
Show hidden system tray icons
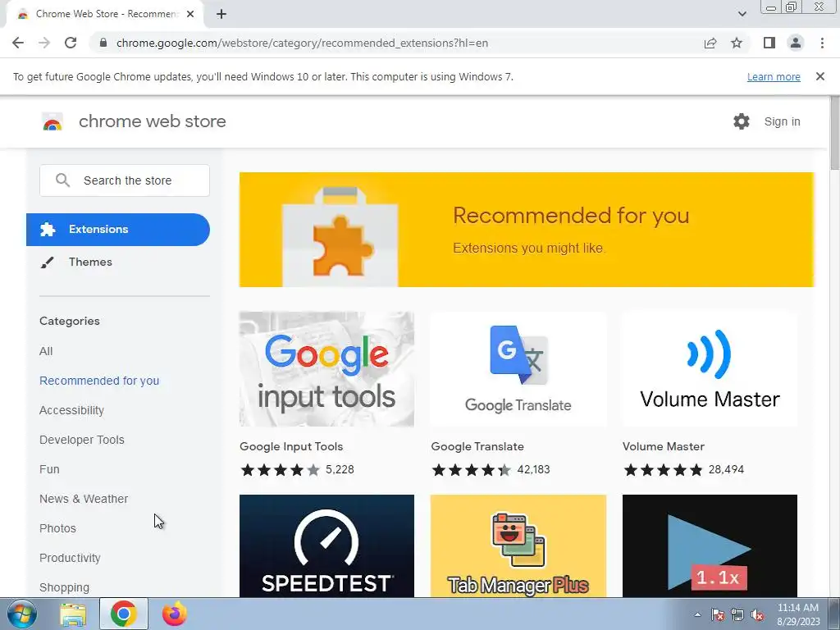point(697,614)
